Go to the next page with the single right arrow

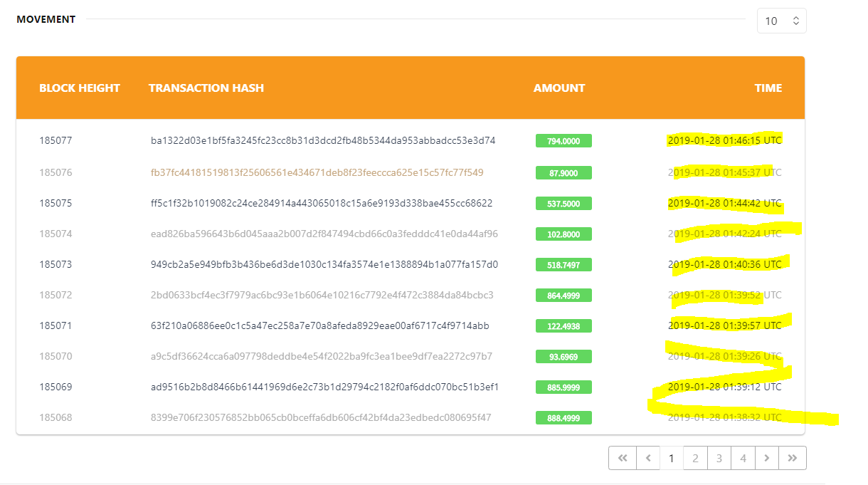(x=766, y=458)
